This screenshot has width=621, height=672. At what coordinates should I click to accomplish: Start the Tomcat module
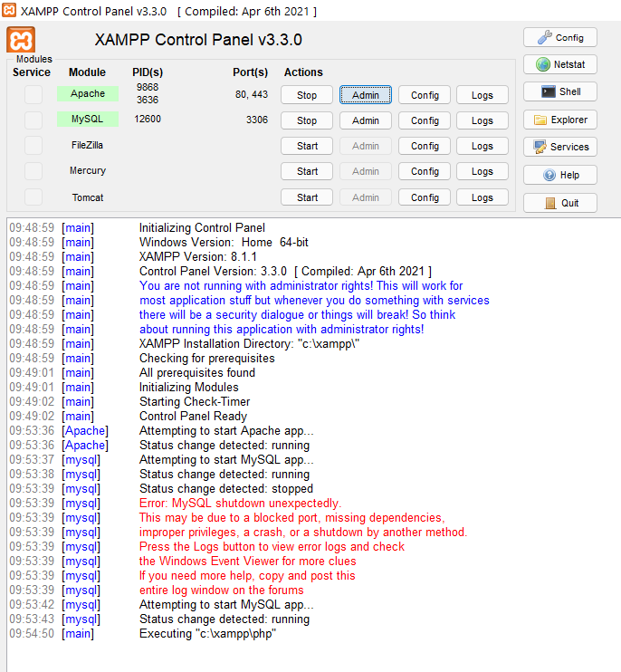[307, 197]
